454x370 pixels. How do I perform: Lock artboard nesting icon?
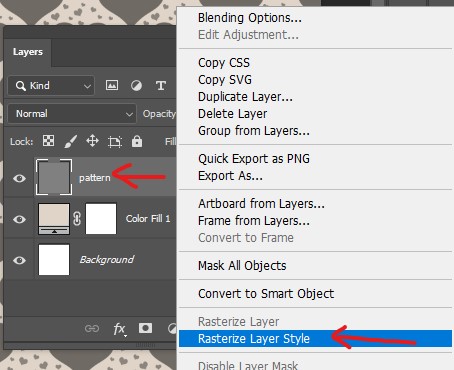[115, 142]
